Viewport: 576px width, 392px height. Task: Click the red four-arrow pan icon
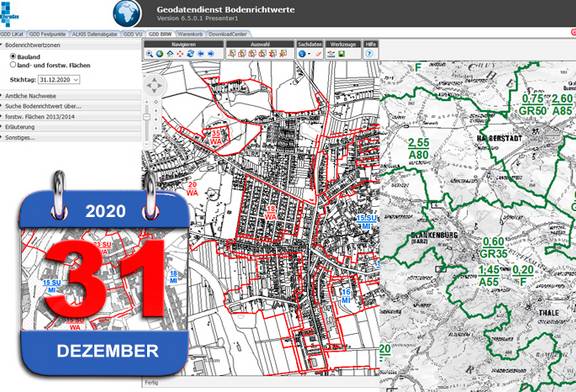point(180,54)
